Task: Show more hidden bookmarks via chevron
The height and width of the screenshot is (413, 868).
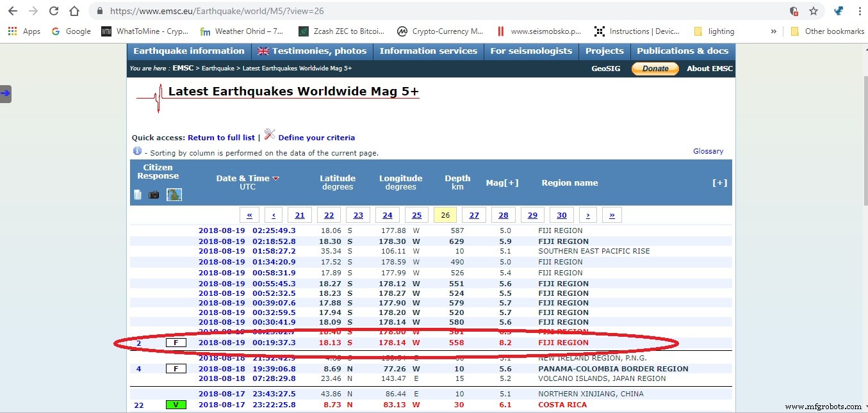Action: tap(773, 31)
